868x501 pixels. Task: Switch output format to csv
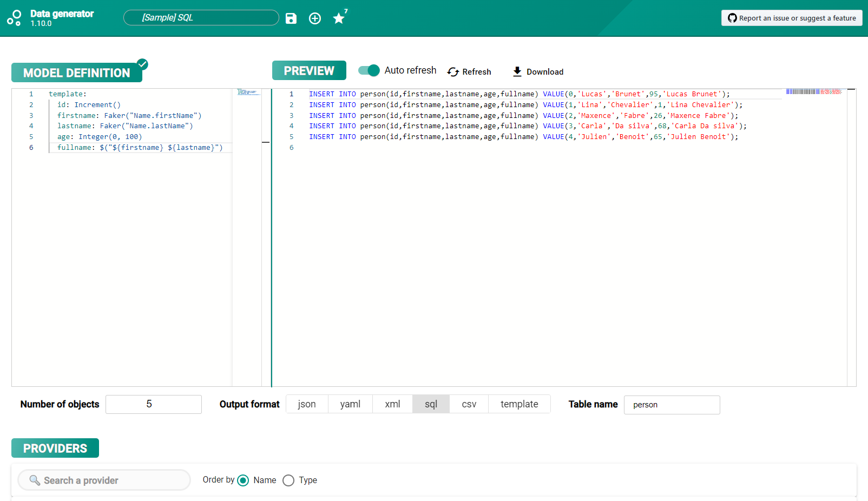tap(469, 404)
